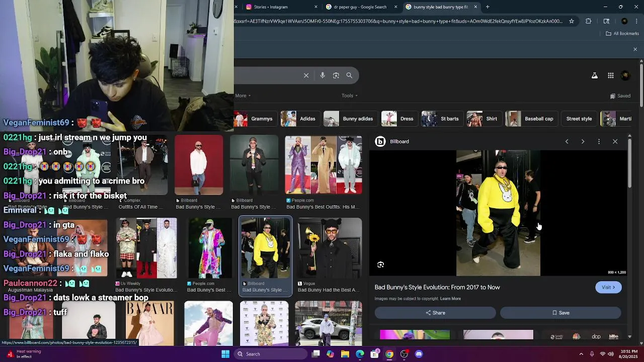Expand the Tools dropdown
The width and height of the screenshot is (644, 362).
(350, 96)
